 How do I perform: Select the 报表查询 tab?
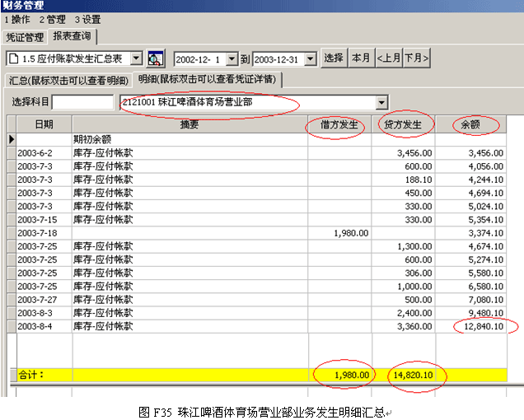73,37
